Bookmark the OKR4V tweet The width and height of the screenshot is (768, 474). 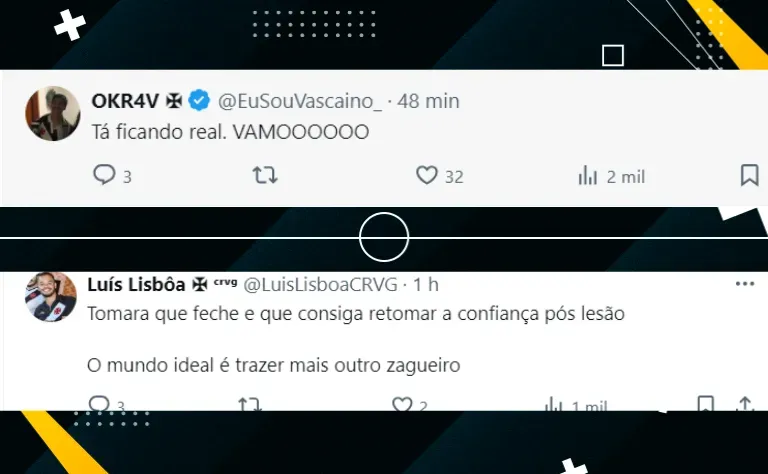click(749, 175)
